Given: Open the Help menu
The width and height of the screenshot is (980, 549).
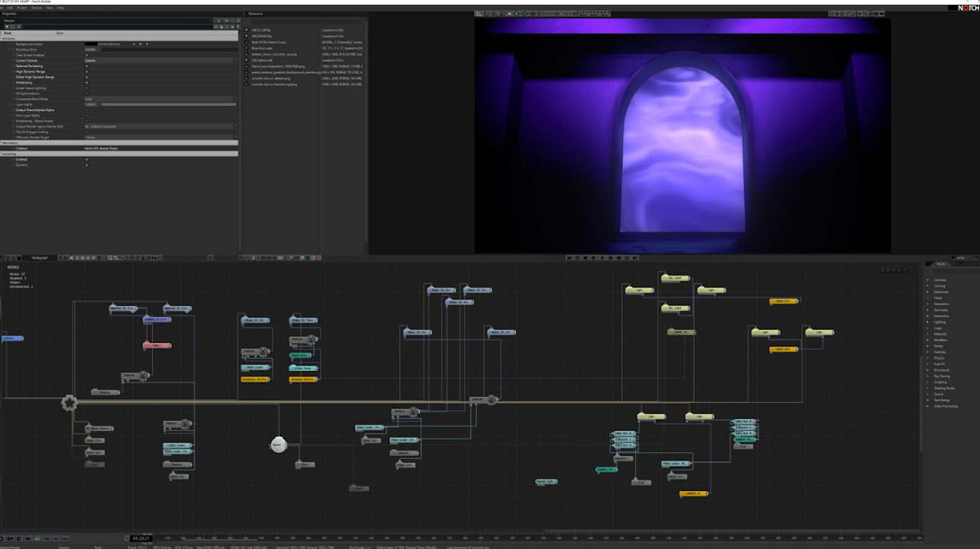Looking at the screenshot, I should 60,8.
